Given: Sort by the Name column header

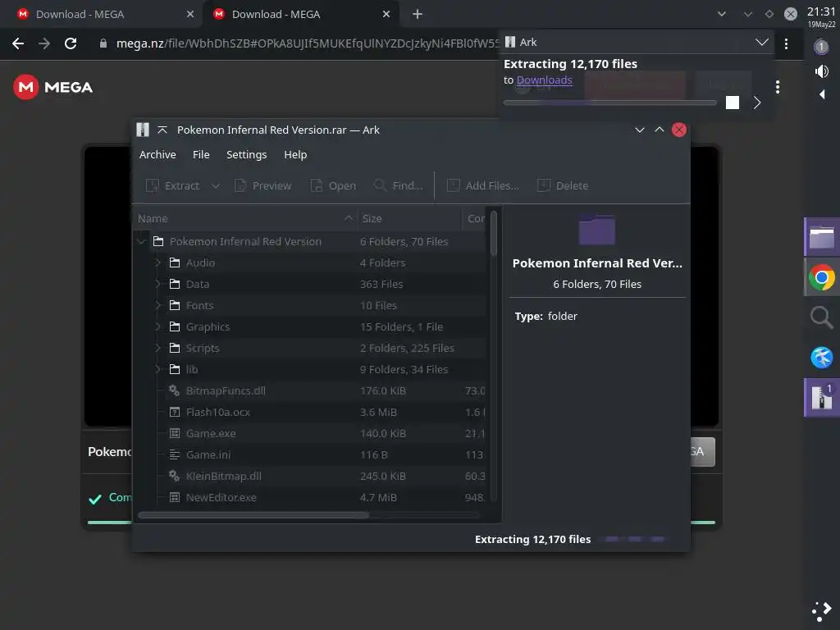Looking at the screenshot, I should [244, 218].
